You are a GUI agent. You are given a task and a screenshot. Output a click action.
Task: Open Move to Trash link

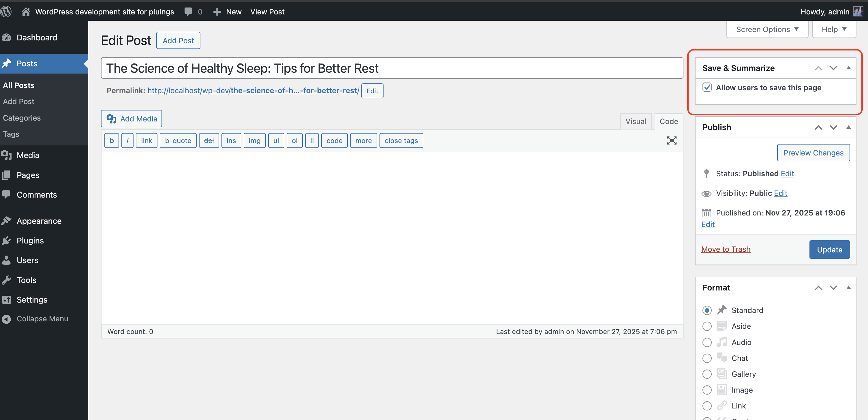726,250
